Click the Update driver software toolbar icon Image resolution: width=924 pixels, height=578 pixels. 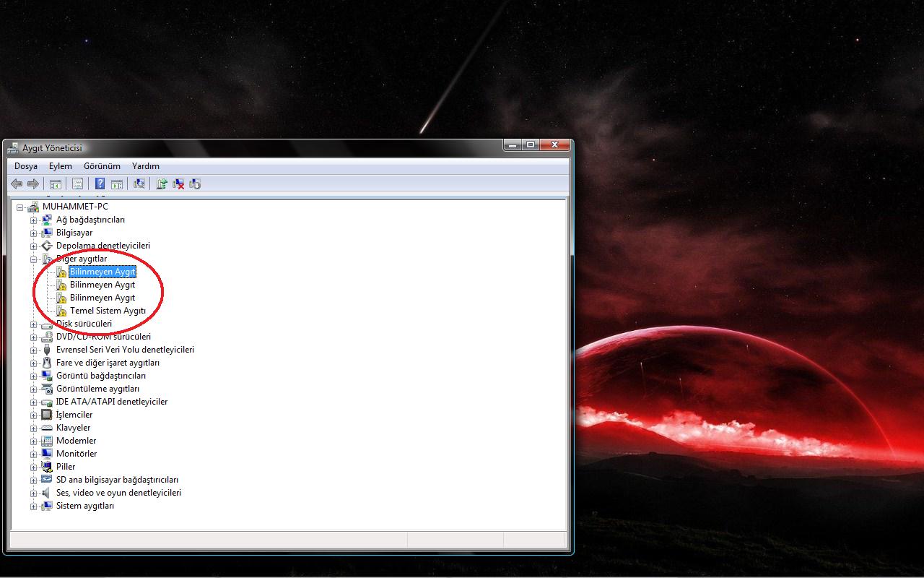[x=162, y=184]
